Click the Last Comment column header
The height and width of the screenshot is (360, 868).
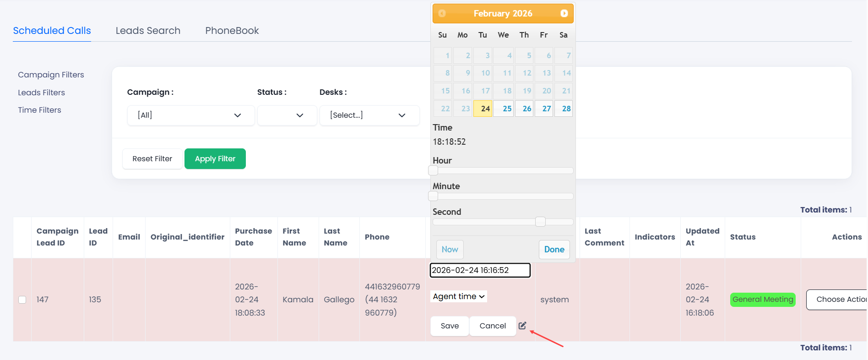pyautogui.click(x=604, y=237)
